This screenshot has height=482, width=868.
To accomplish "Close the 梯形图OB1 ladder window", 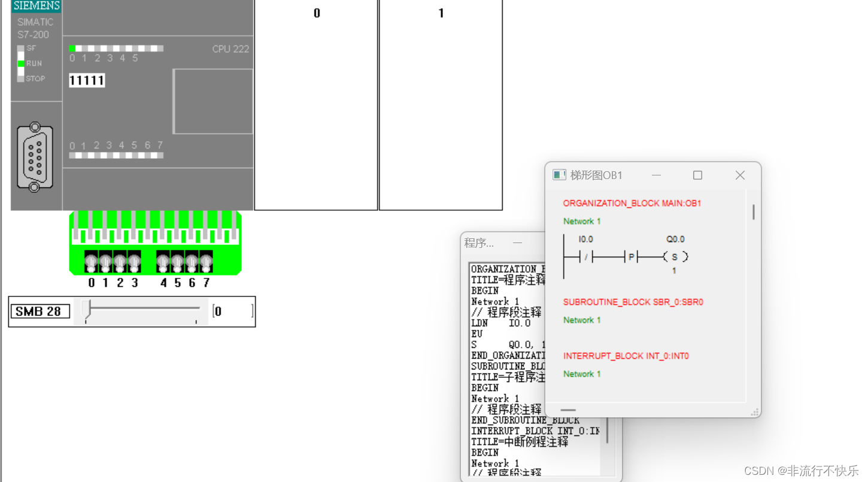I will (x=740, y=175).
